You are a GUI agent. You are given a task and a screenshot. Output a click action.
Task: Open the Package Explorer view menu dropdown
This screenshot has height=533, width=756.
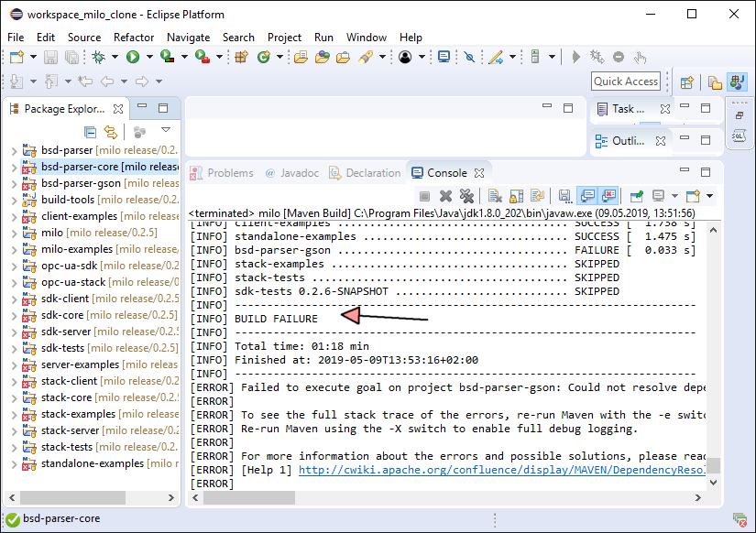point(166,131)
